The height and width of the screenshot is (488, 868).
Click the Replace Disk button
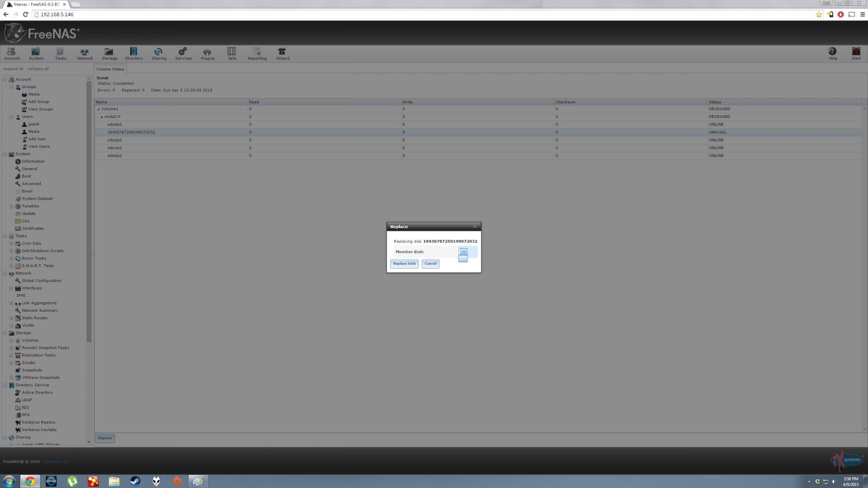click(x=404, y=263)
